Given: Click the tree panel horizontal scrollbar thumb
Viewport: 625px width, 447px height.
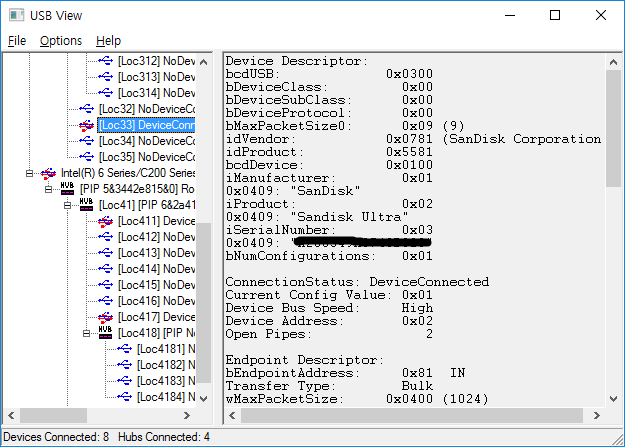Looking at the screenshot, I should point(53,415).
